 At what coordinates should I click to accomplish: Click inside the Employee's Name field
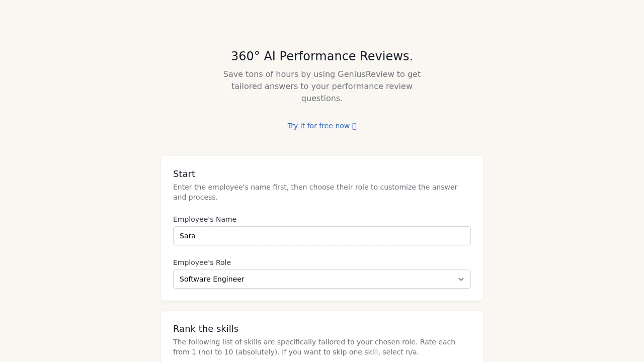coord(322,235)
